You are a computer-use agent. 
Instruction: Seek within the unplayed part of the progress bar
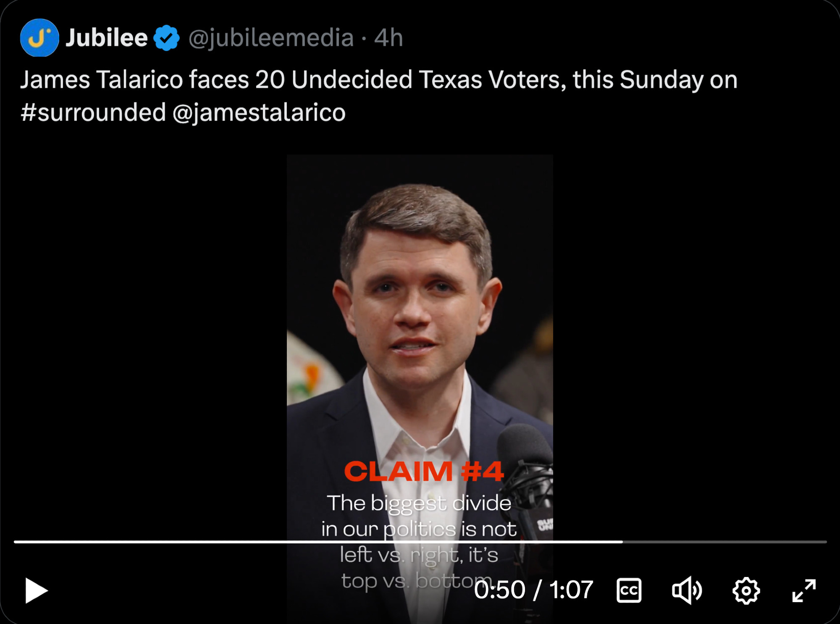[x=724, y=542]
